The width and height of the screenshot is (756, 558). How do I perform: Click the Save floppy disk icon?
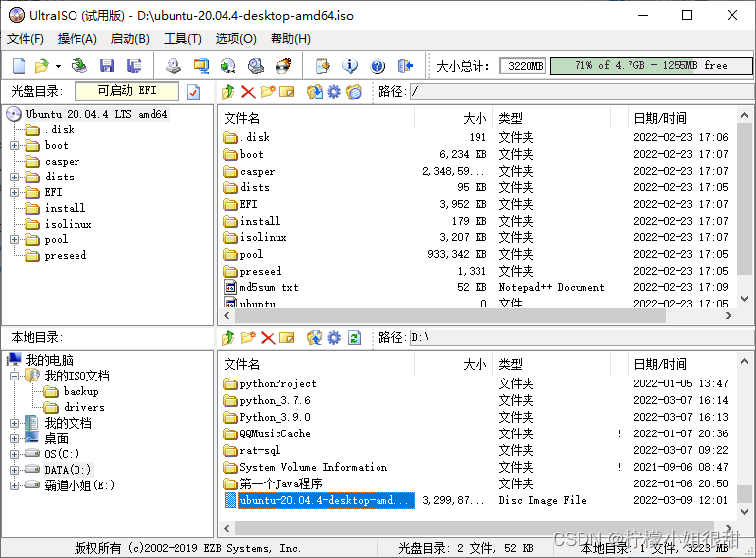[107, 65]
